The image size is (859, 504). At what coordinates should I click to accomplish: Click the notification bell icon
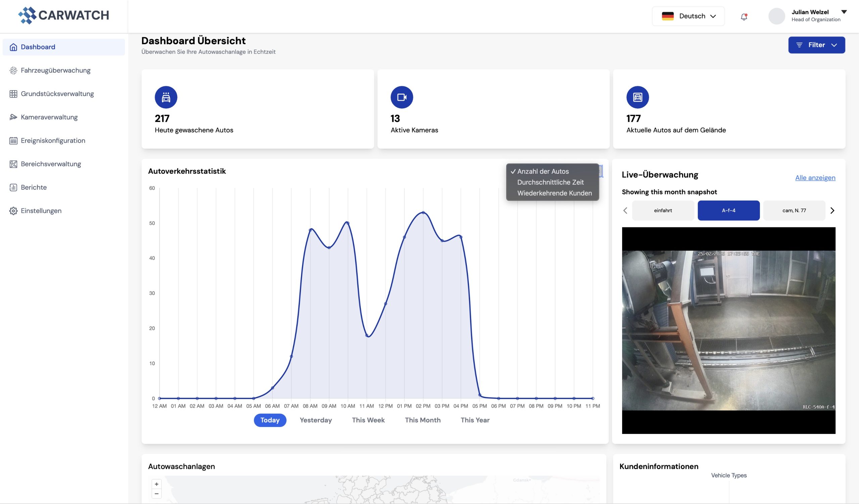744,17
